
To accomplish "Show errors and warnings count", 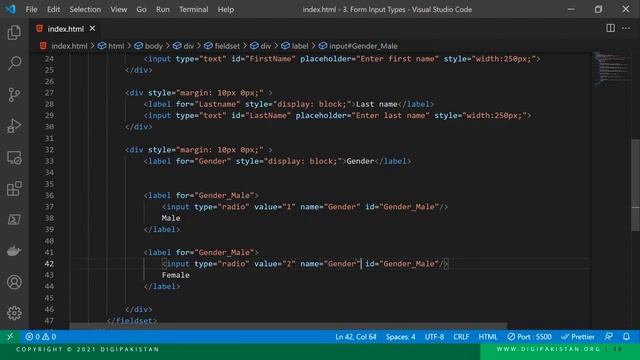I will [40, 337].
